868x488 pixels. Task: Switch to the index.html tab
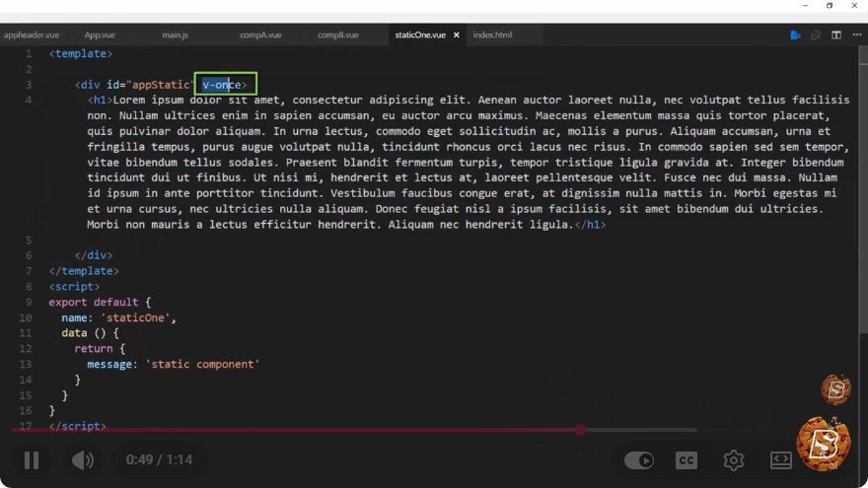coord(492,35)
